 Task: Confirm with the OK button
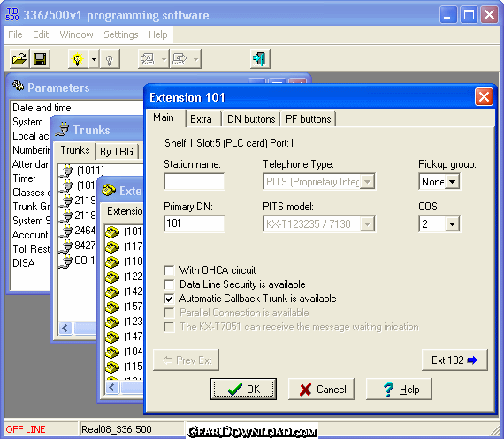[x=243, y=390]
